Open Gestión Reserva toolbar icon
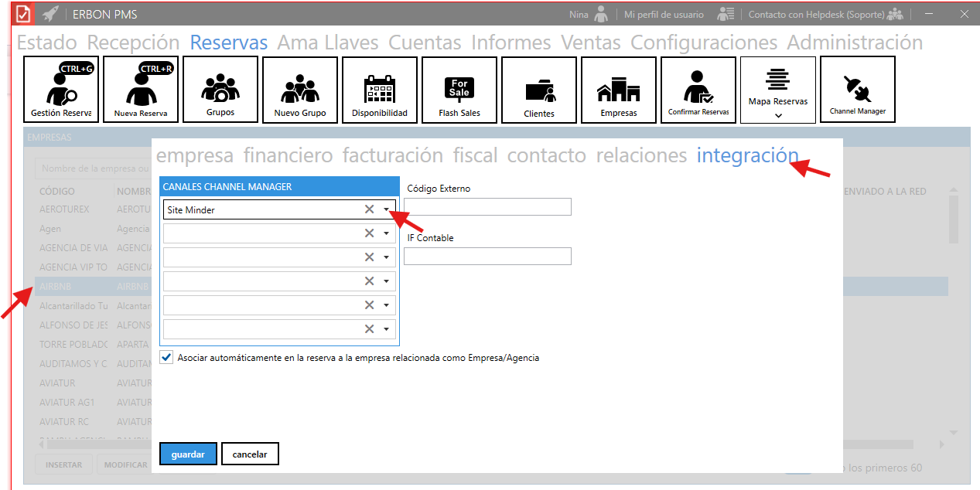This screenshot has height=490, width=980. coord(61,90)
